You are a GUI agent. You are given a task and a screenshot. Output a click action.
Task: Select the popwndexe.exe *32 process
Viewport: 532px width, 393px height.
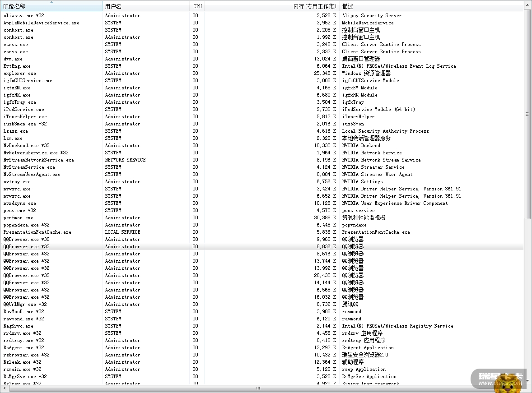(x=262, y=225)
